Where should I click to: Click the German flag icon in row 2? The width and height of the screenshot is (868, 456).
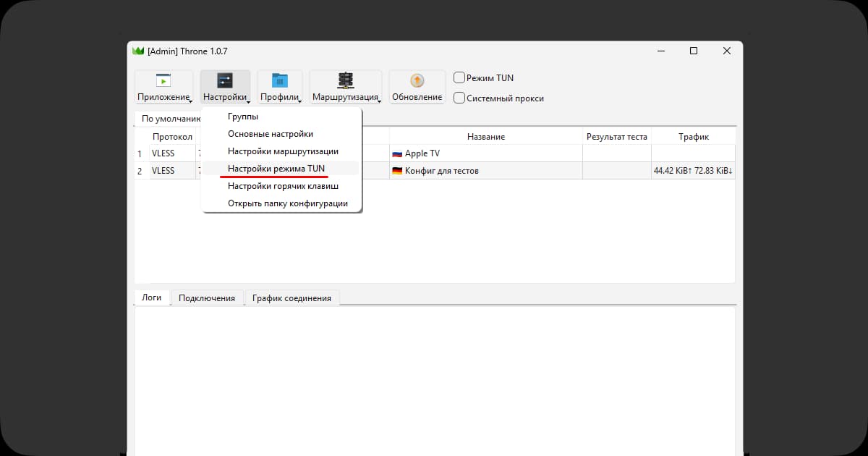(x=397, y=171)
